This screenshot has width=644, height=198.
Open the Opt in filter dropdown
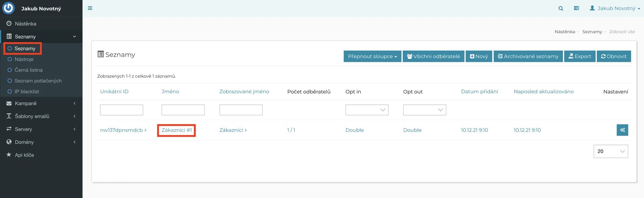pyautogui.click(x=367, y=110)
